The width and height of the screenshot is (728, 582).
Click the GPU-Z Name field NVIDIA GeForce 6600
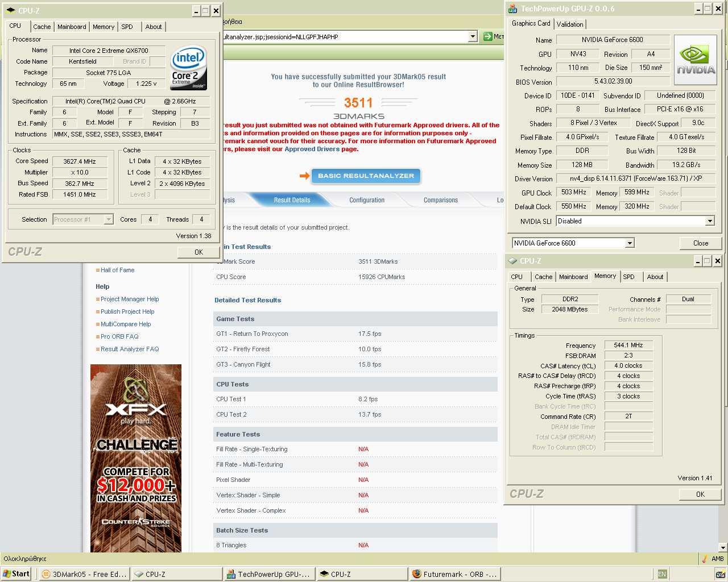pyautogui.click(x=612, y=40)
